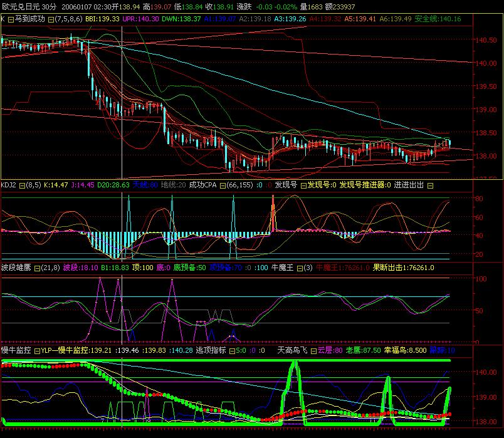Toggle the box icon after 进进出出
This screenshot has height=438, width=504.
pyautogui.click(x=431, y=185)
